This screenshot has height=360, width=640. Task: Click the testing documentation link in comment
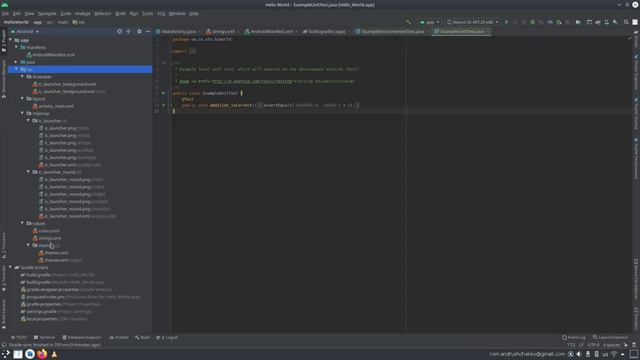(252, 81)
